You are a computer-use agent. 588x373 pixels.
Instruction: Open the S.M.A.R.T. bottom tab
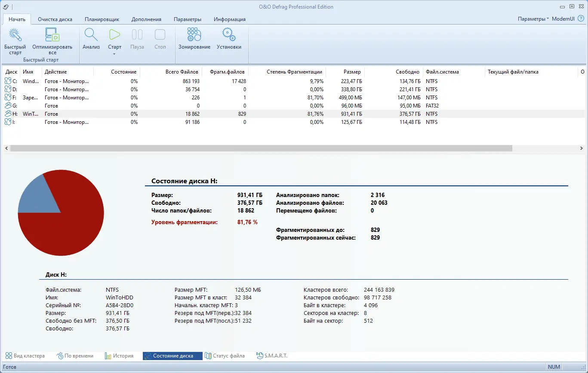(271, 356)
